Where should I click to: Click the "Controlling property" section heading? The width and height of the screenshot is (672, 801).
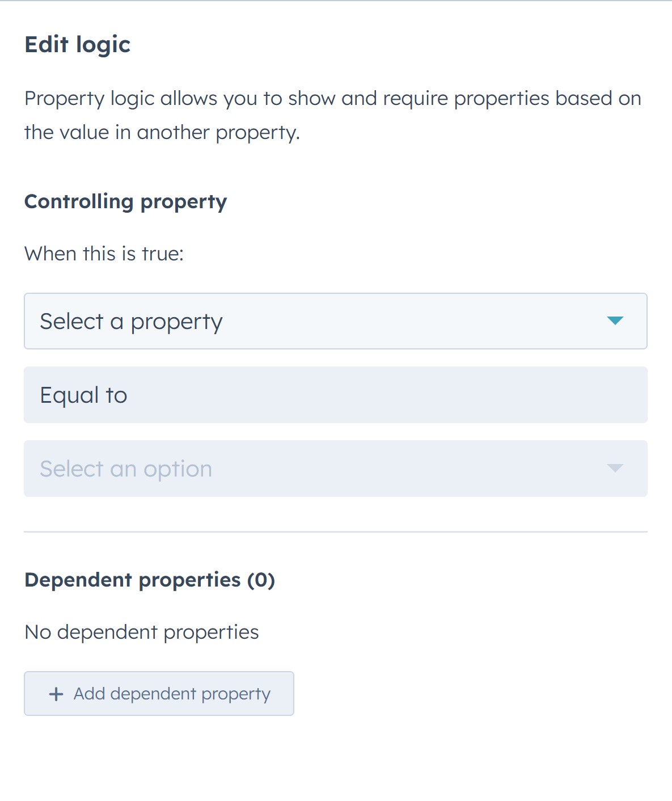click(x=125, y=201)
